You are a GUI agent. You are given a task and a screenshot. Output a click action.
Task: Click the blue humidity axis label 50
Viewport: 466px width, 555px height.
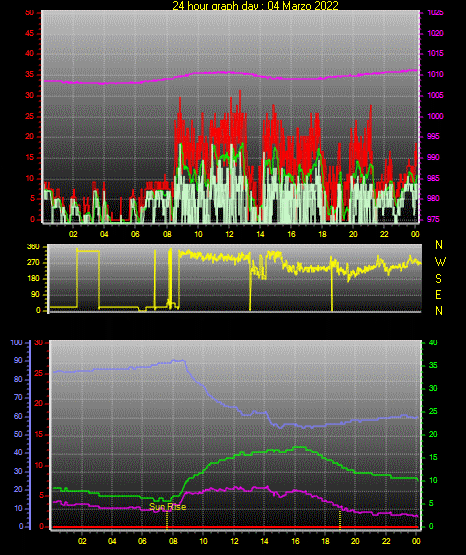tap(18, 434)
